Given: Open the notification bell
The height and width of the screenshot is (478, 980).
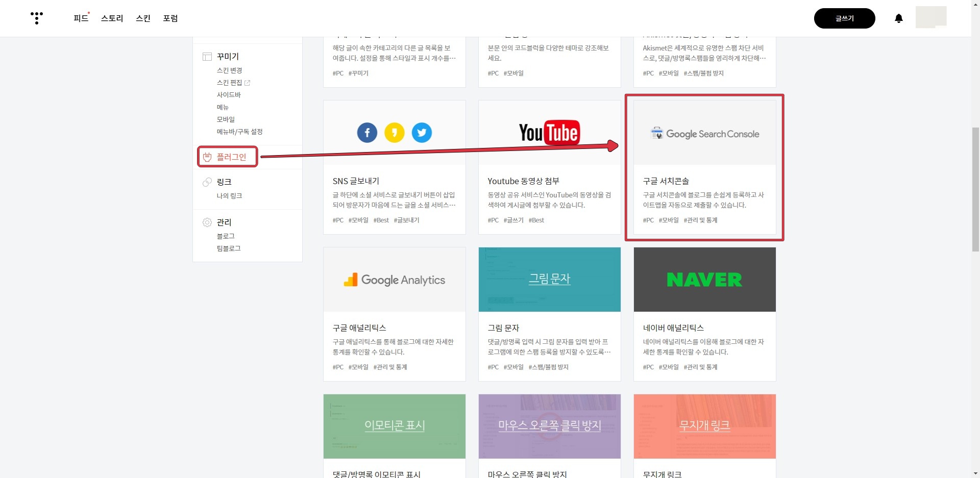Looking at the screenshot, I should point(899,18).
